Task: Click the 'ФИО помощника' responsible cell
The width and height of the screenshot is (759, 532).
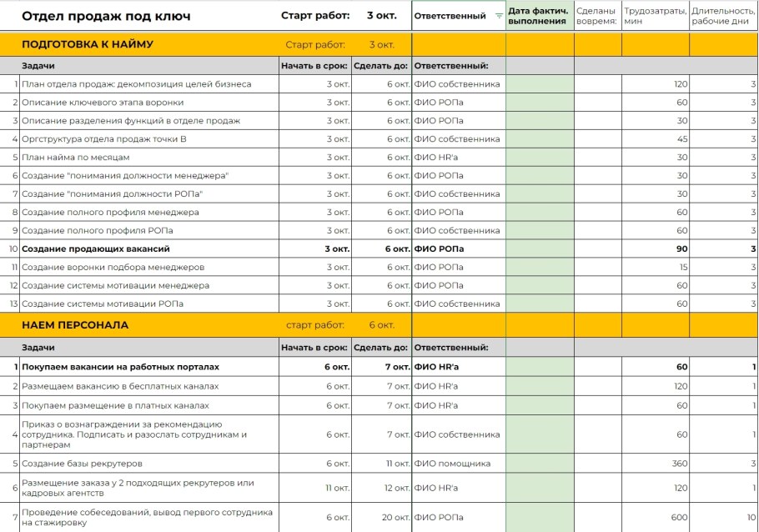Action: (452, 464)
